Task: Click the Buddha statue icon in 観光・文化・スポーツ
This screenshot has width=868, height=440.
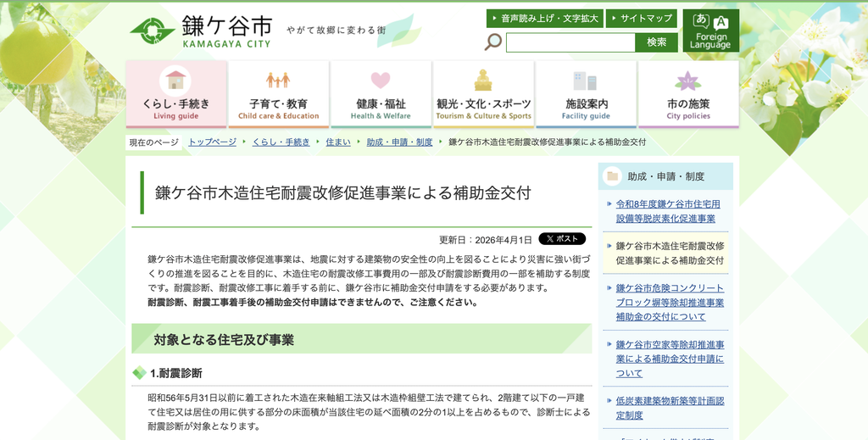Action: (x=483, y=81)
